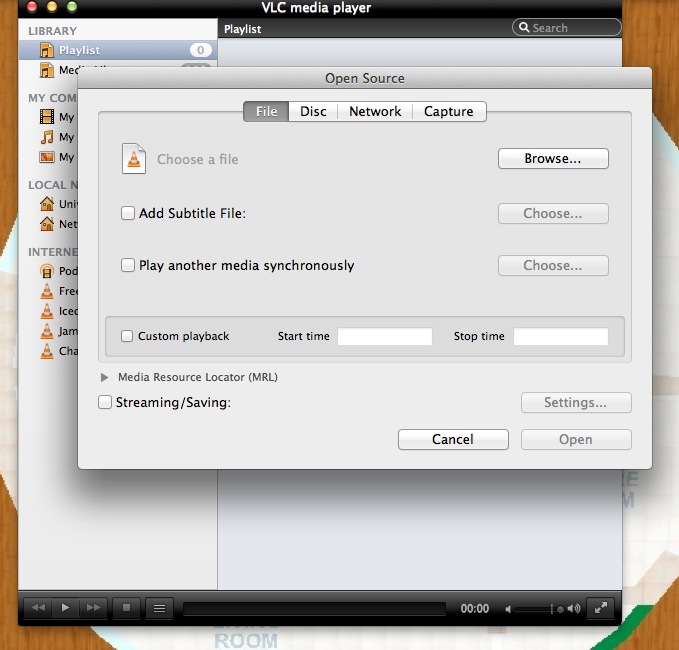The width and height of the screenshot is (679, 650).
Task: Open My Pictures icon in sidebar
Action: click(x=47, y=157)
